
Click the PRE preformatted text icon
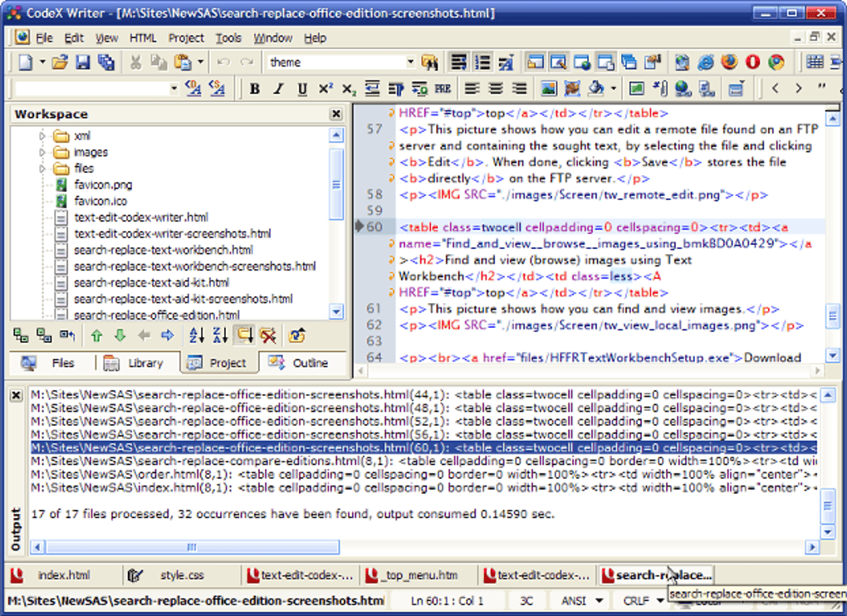443,88
